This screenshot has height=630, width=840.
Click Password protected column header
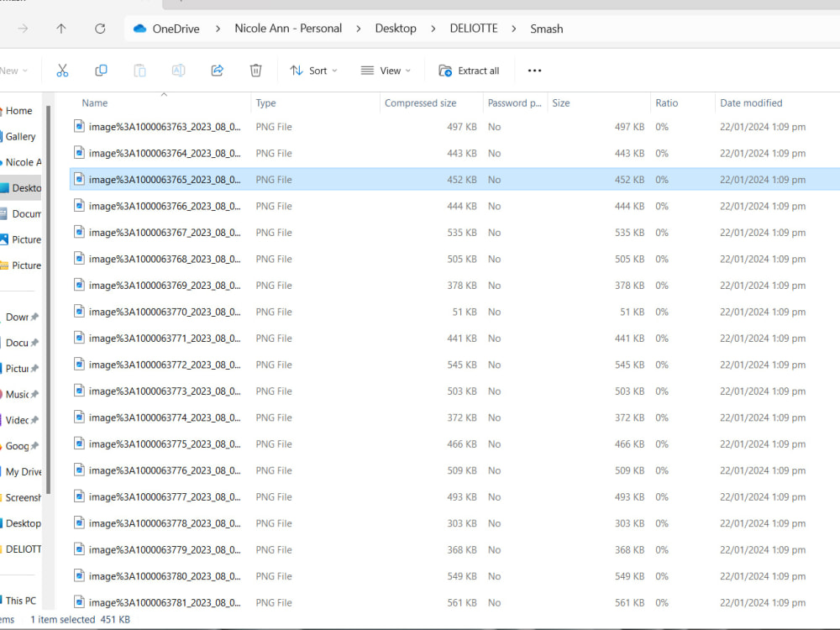[x=515, y=102]
